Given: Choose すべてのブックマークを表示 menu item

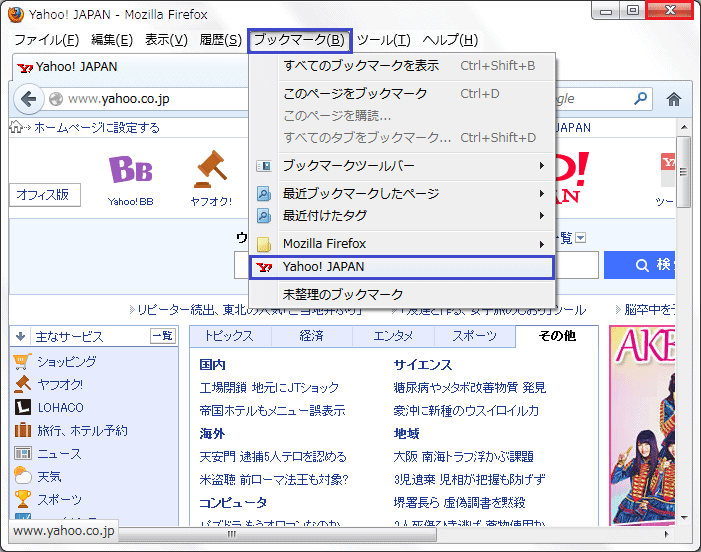Looking at the screenshot, I should click(x=361, y=66).
